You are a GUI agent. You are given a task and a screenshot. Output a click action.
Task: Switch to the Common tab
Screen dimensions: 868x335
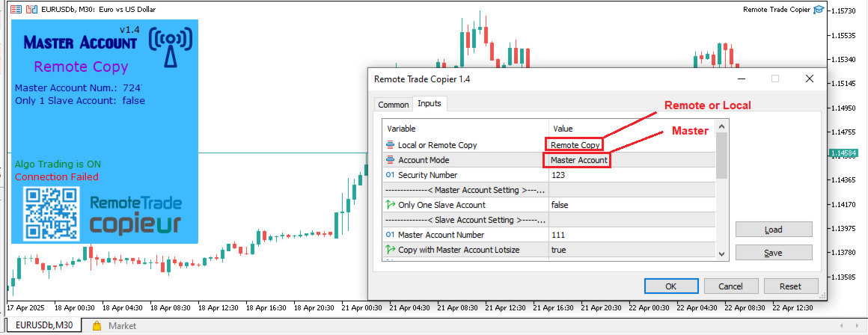[393, 105]
